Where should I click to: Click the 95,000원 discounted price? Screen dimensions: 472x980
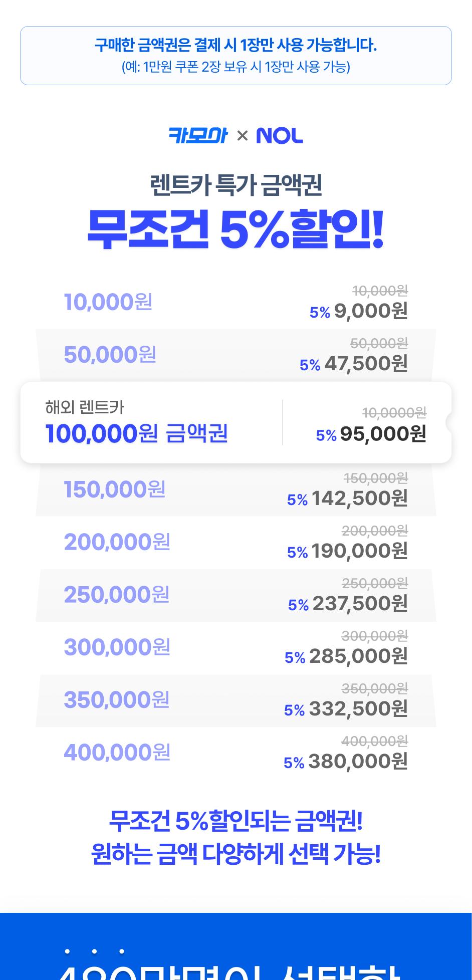click(x=383, y=434)
